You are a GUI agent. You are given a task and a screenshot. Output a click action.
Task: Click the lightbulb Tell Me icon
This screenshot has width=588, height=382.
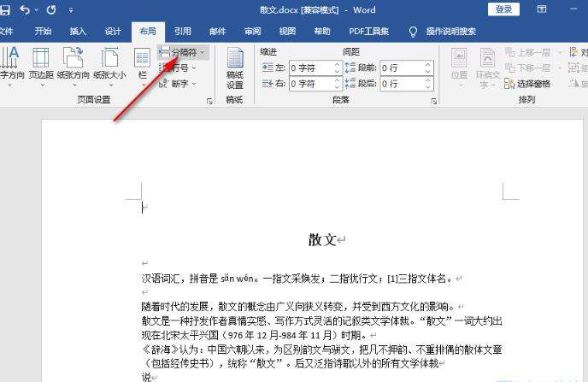click(x=413, y=32)
